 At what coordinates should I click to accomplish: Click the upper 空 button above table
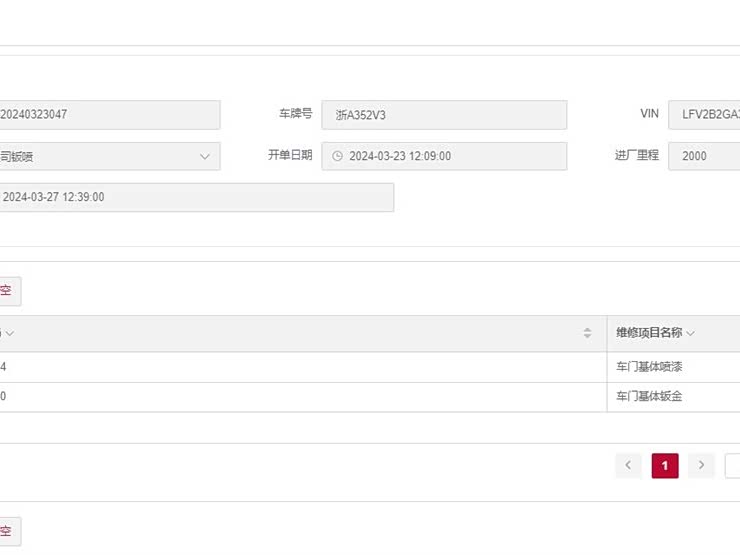tap(8, 291)
